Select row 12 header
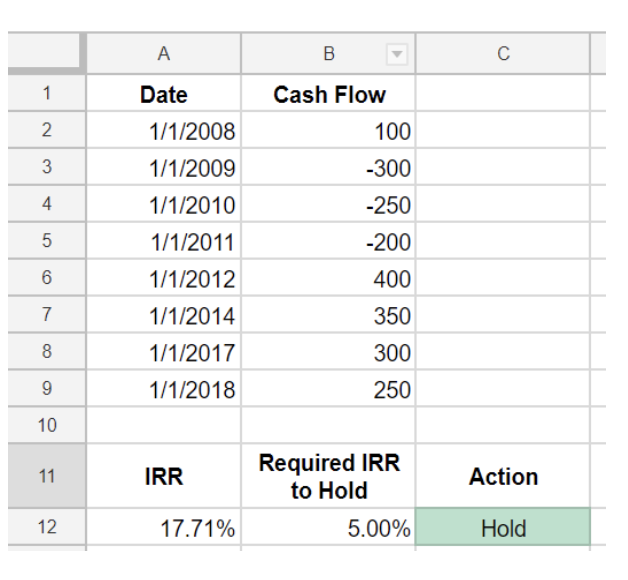Image resolution: width=628 pixels, height=580 pixels. [x=46, y=527]
